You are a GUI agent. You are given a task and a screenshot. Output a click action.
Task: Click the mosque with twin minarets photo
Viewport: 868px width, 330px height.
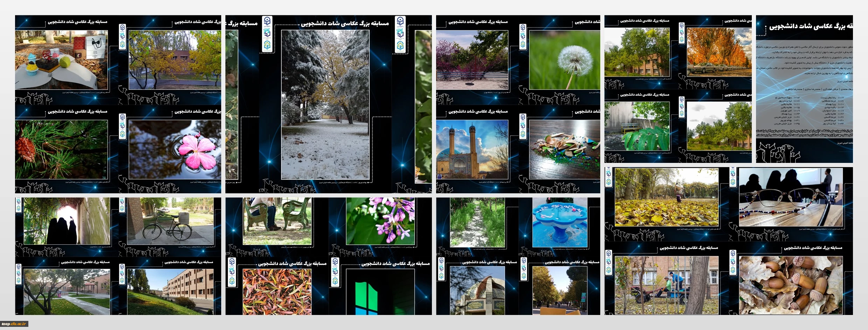[472, 149]
